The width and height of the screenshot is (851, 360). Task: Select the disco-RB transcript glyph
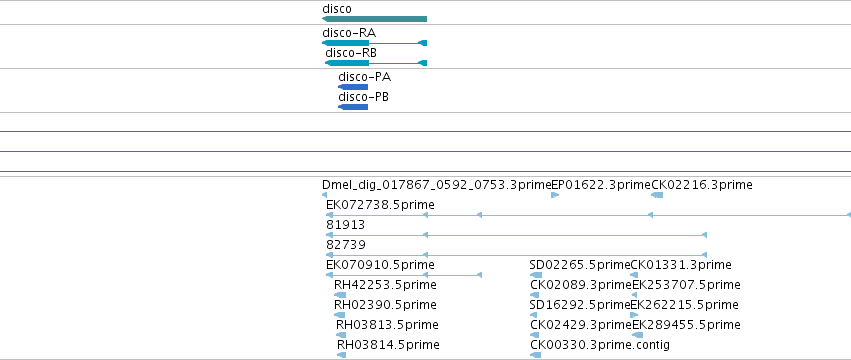click(376, 63)
